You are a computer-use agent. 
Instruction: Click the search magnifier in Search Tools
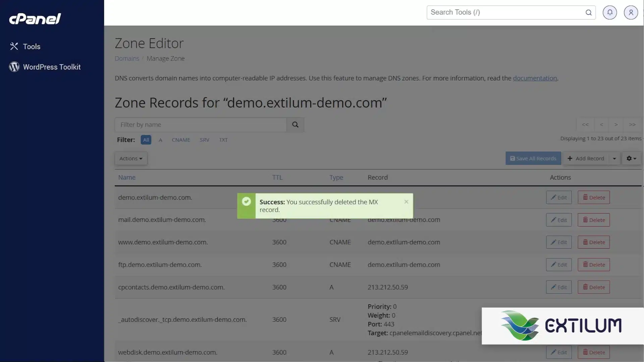589,12
